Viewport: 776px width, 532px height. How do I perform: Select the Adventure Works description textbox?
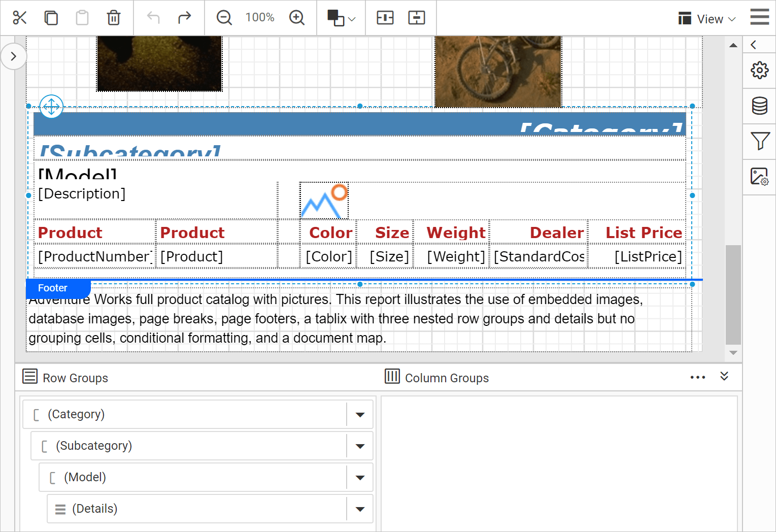pos(359,319)
